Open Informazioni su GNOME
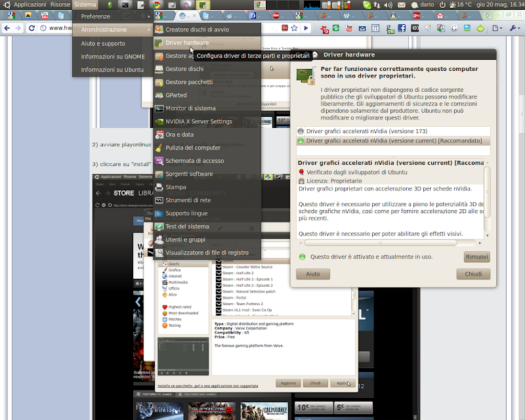 (x=112, y=56)
